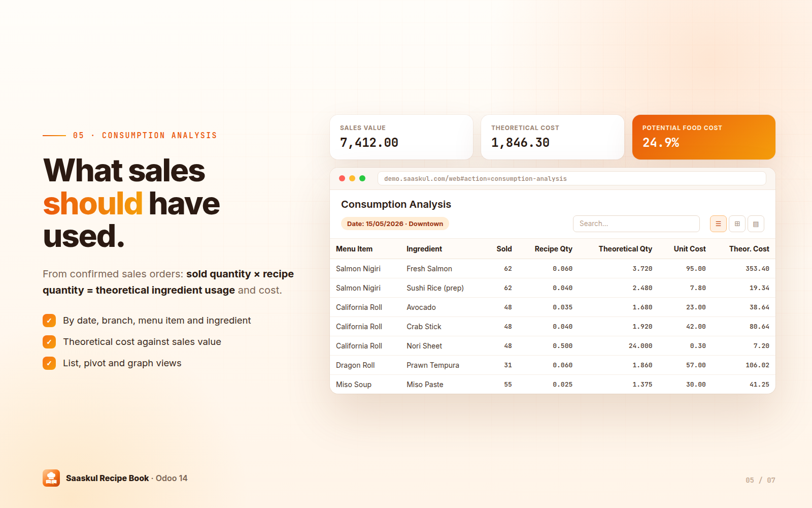Click 'California Roll' in Avocado row
This screenshot has width=812, height=508.
point(359,307)
